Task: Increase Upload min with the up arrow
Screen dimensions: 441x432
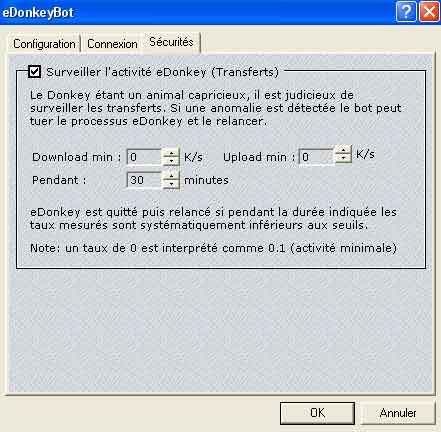Action: tap(343, 150)
